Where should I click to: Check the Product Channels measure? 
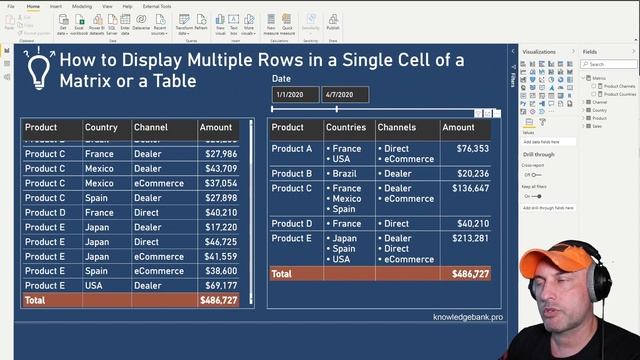coord(594,86)
